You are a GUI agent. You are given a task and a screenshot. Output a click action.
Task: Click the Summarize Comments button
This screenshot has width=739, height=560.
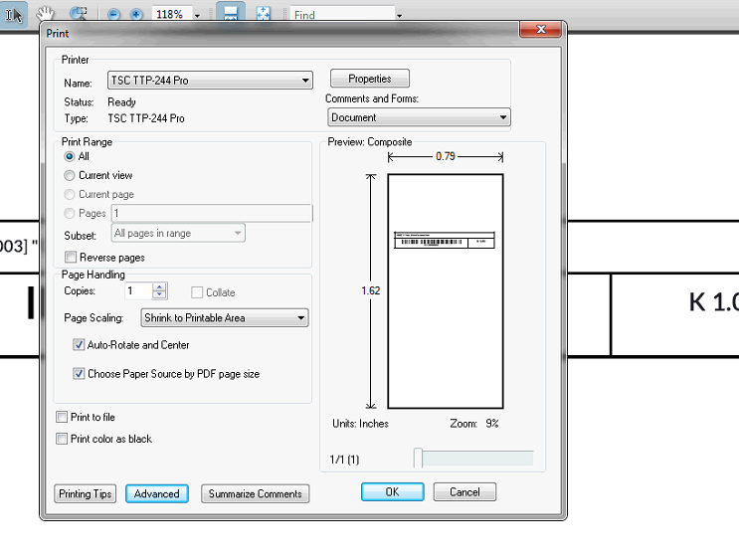click(x=255, y=493)
